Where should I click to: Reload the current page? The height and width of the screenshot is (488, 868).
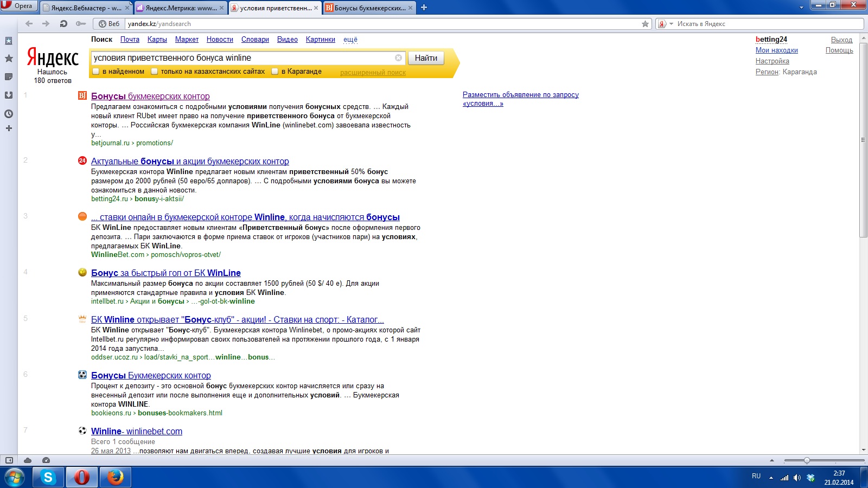coord(63,24)
